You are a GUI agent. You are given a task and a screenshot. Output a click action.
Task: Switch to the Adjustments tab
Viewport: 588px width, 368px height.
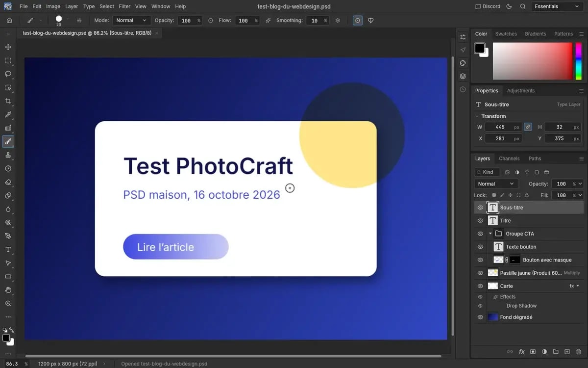pyautogui.click(x=520, y=91)
